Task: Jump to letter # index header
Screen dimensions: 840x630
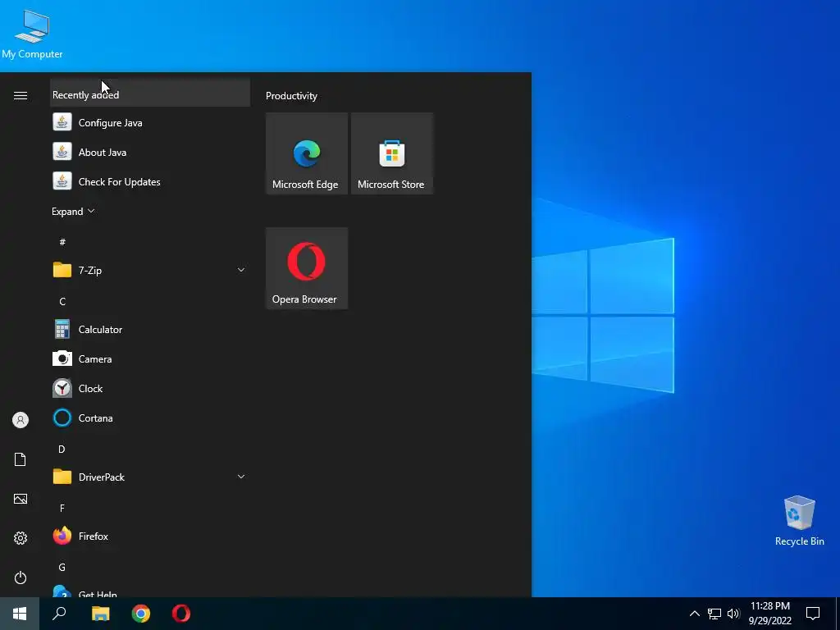Action: [x=62, y=242]
